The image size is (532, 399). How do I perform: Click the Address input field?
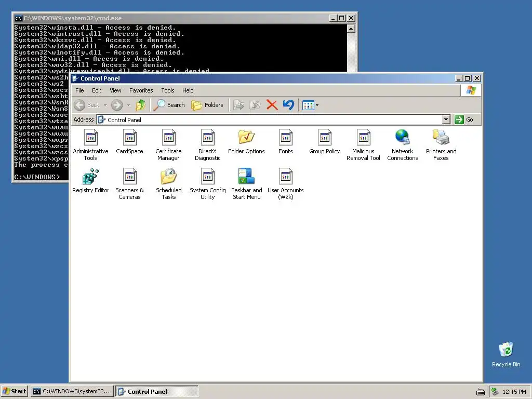tap(270, 119)
